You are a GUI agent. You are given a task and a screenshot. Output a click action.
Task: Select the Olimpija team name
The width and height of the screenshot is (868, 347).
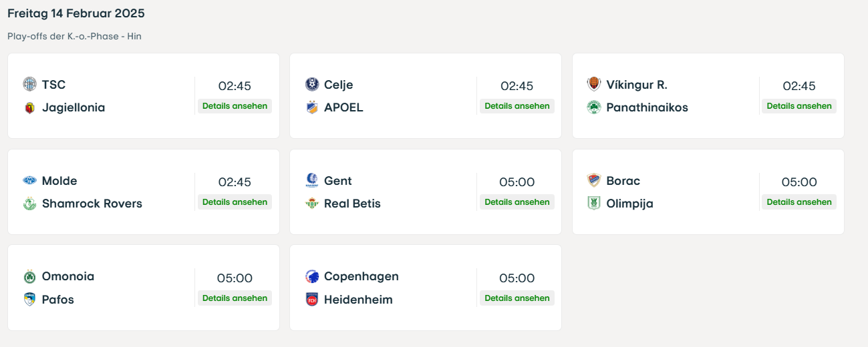(629, 204)
